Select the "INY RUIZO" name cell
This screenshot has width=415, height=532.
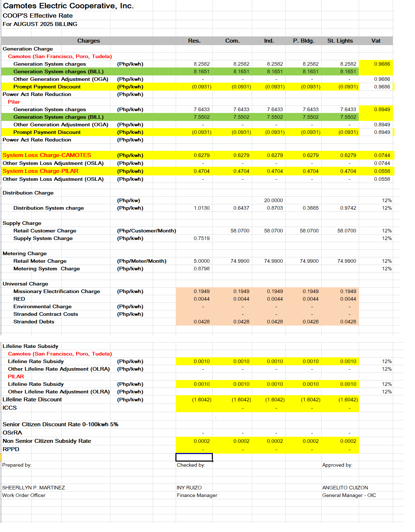point(189,488)
